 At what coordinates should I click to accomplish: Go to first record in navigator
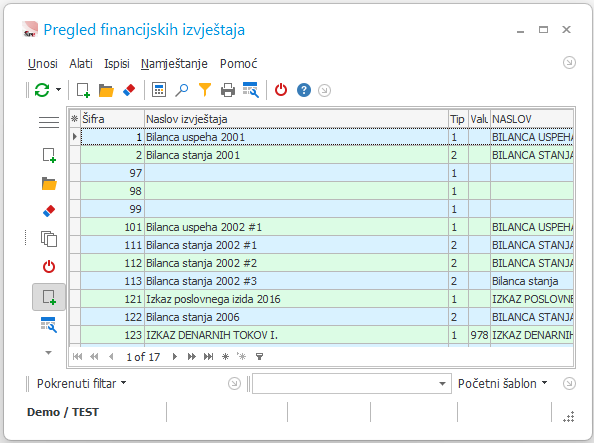(77, 357)
